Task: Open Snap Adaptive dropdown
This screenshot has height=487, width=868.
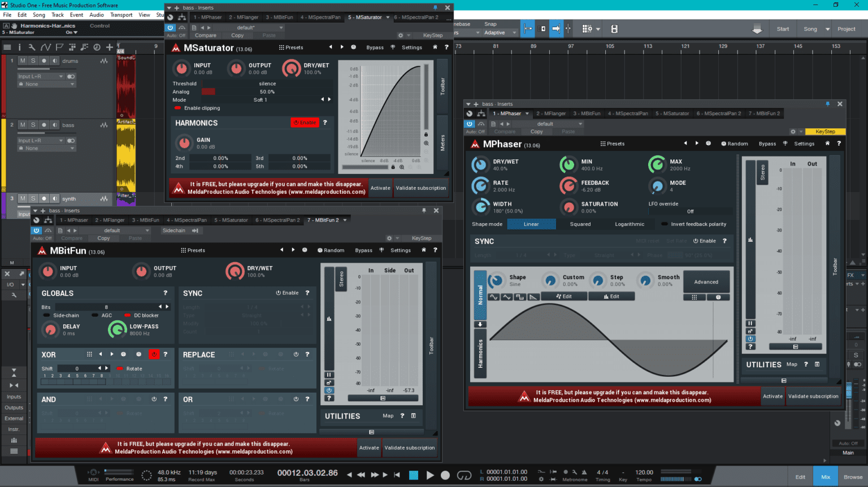Action: click(x=500, y=33)
